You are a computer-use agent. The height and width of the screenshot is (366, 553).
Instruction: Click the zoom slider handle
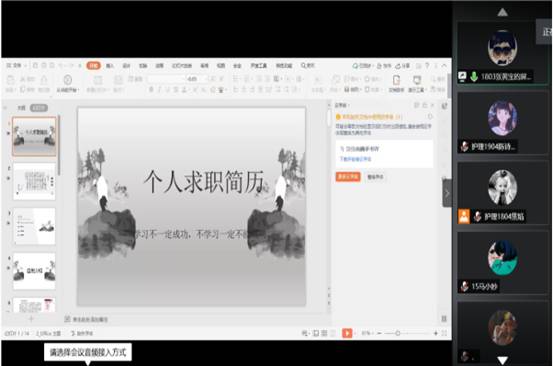tap(398, 333)
